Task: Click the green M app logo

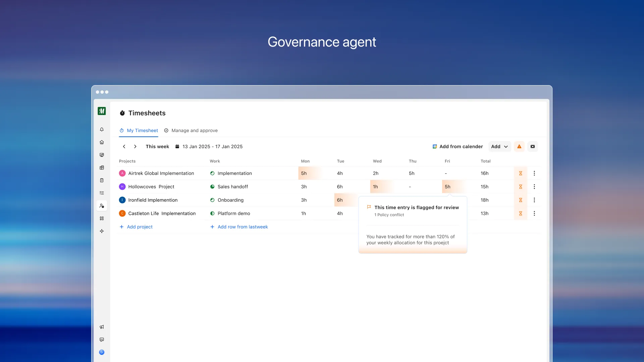Action: 102,111
